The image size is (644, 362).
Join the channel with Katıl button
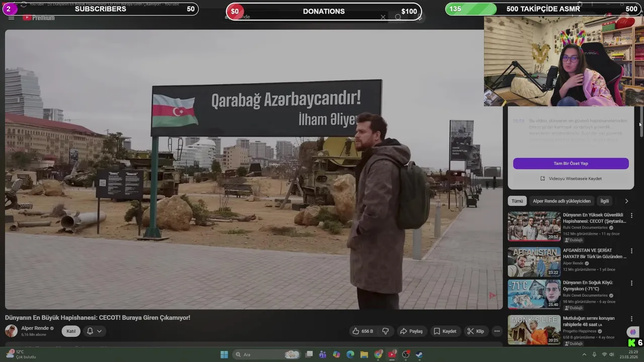tap(71, 331)
